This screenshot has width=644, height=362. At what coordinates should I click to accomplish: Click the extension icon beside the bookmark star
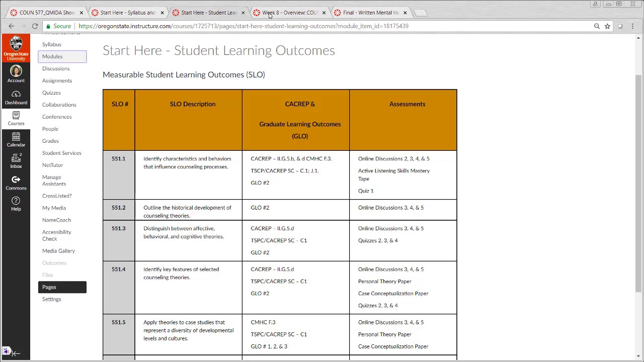(x=620, y=26)
